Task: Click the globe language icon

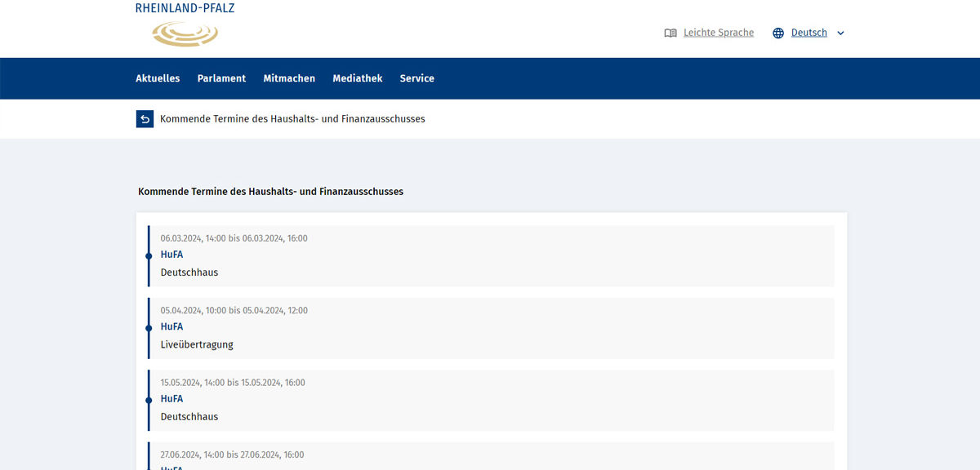Action: pyautogui.click(x=778, y=33)
